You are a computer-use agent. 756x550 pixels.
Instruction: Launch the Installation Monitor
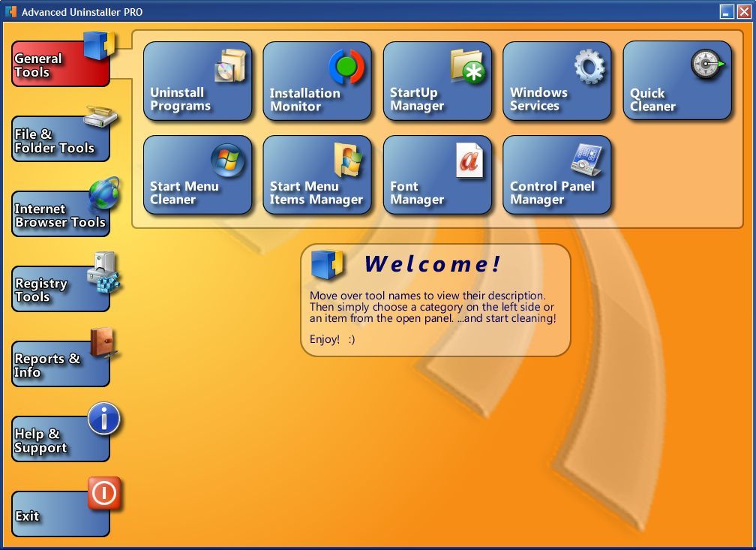pos(317,81)
